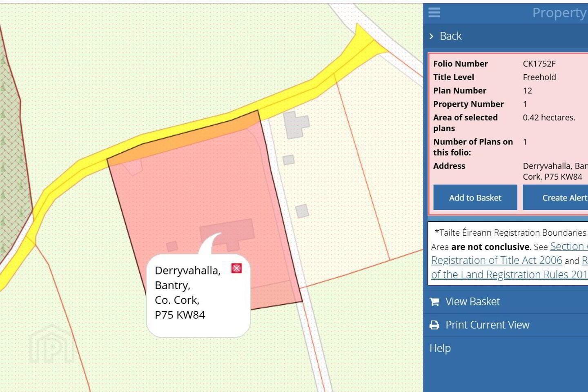Open the hamburger menu icon
588x392 pixels.
pyautogui.click(x=434, y=12)
